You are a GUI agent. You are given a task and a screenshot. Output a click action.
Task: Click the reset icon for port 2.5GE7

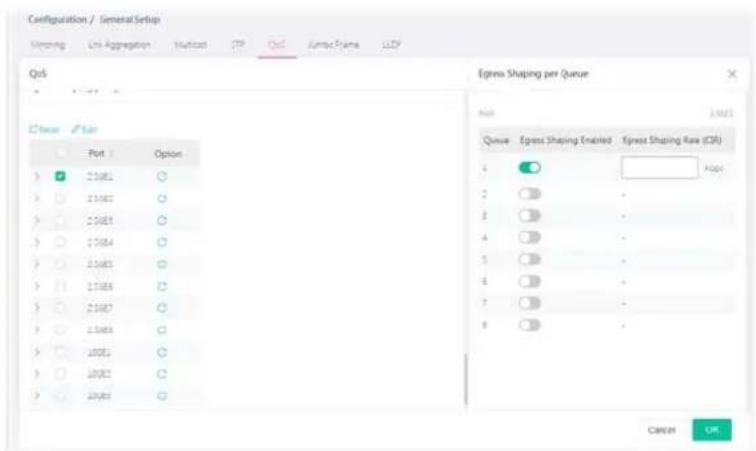162,308
